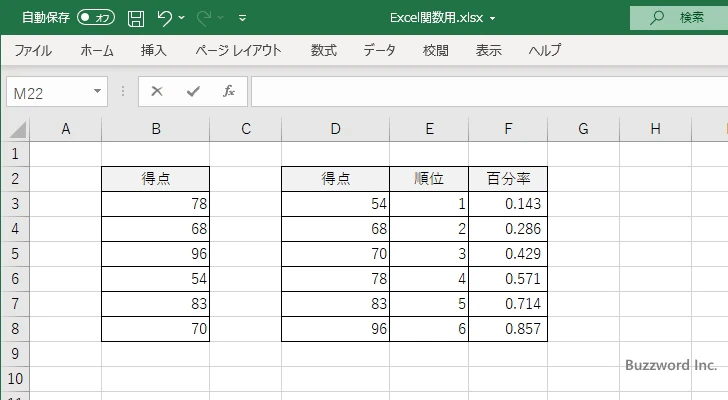Click the 得点 header cell in column D
Image resolution: width=728 pixels, height=400 pixels.
pos(336,179)
